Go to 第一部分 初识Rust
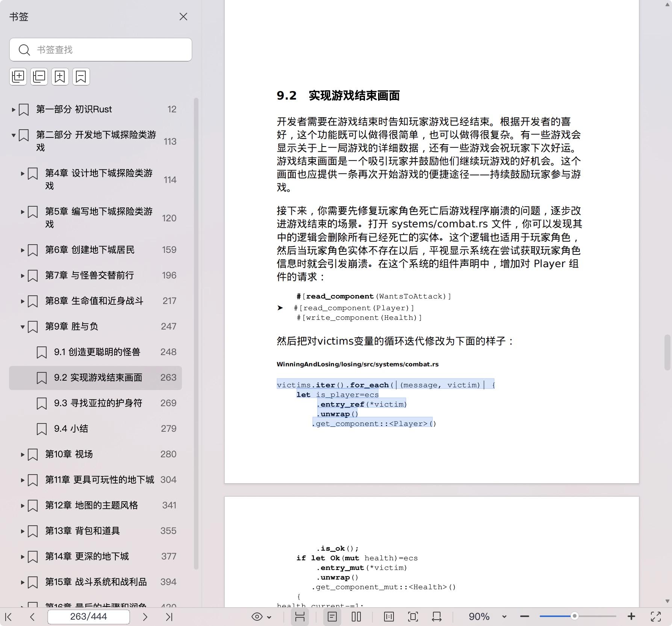The height and width of the screenshot is (626, 672). tap(74, 109)
